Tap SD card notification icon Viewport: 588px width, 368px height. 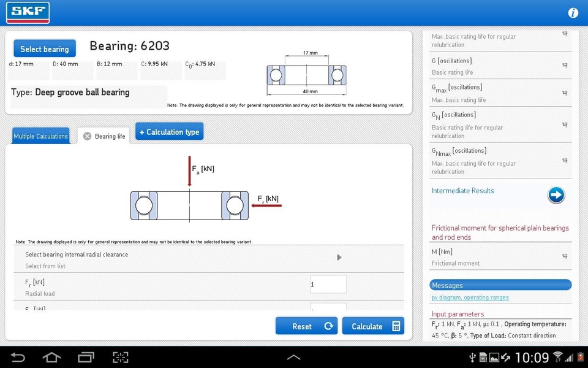pos(483,357)
